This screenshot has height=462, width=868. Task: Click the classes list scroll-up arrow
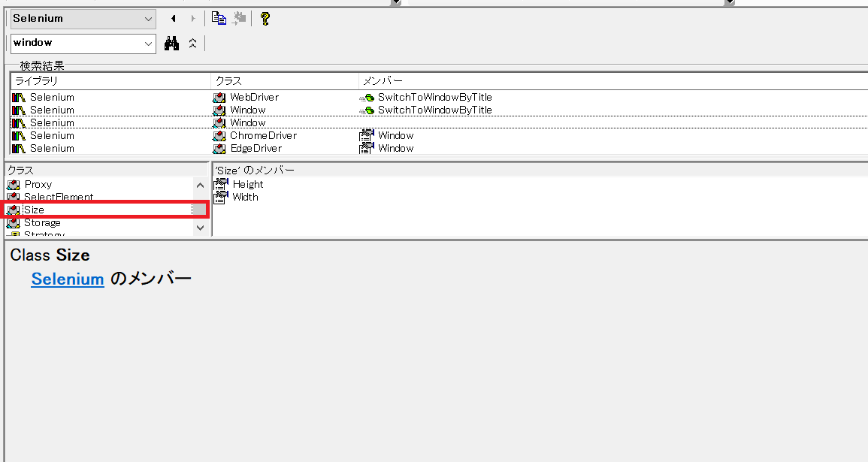201,186
